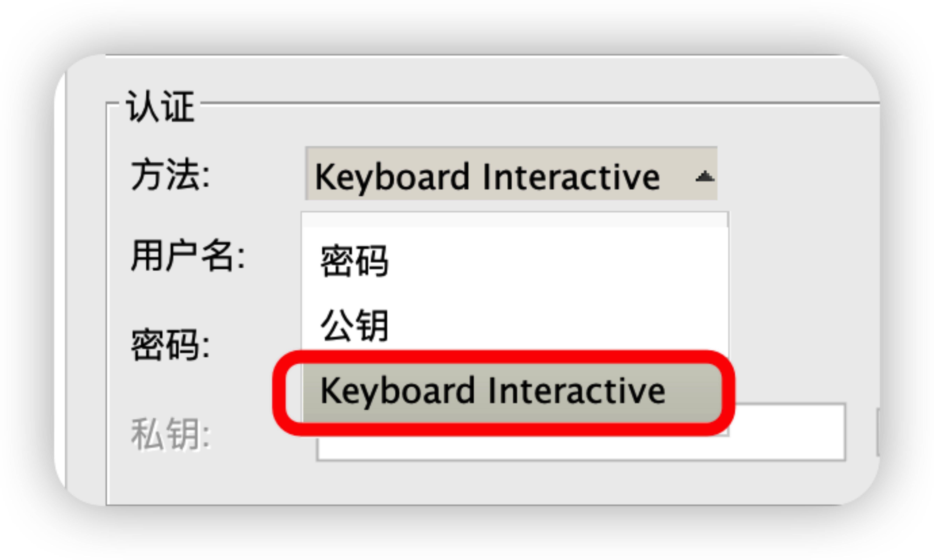Image resolution: width=934 pixels, height=560 pixels.
Task: Click the arrow on the method dropdown
Action: click(704, 176)
